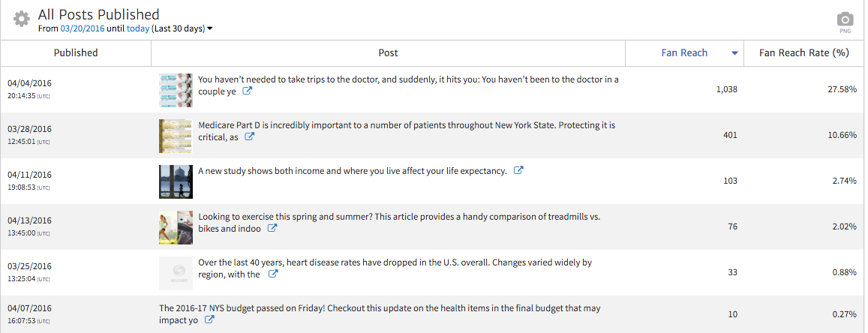Image resolution: width=868 pixels, height=333 pixels.
Task: Open external link for the Medicare Part D post
Action: (250, 137)
